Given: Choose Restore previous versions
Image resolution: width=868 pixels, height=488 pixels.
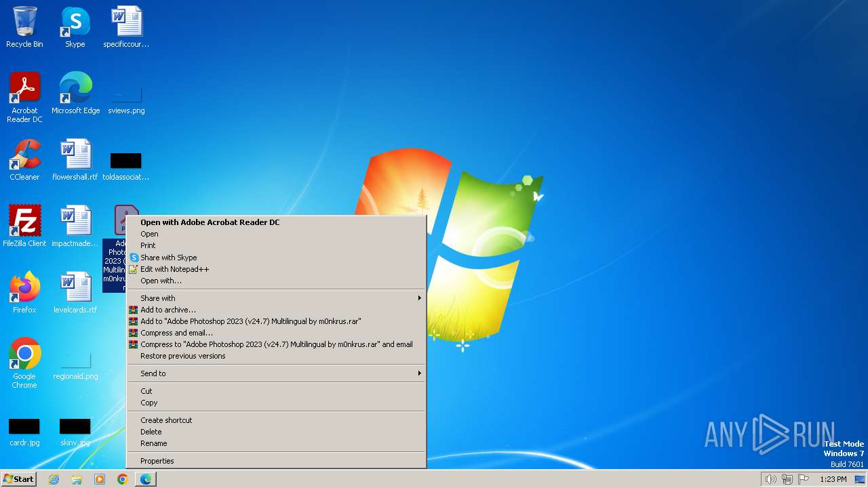Looking at the screenshot, I should [x=276, y=356].
